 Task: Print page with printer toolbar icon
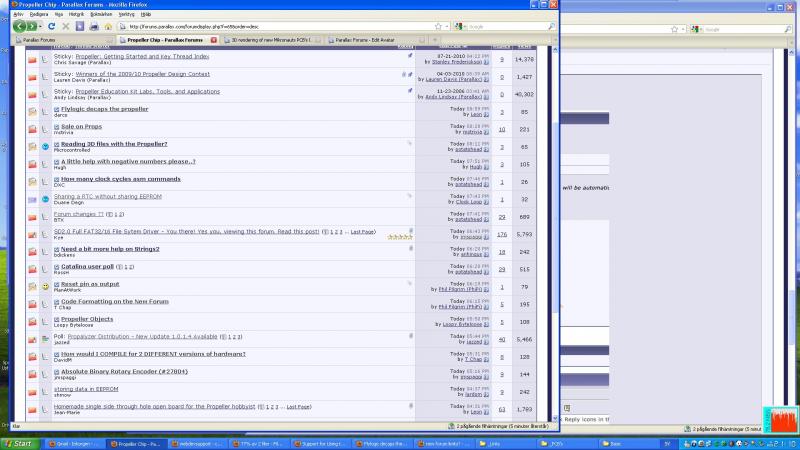pos(94,26)
